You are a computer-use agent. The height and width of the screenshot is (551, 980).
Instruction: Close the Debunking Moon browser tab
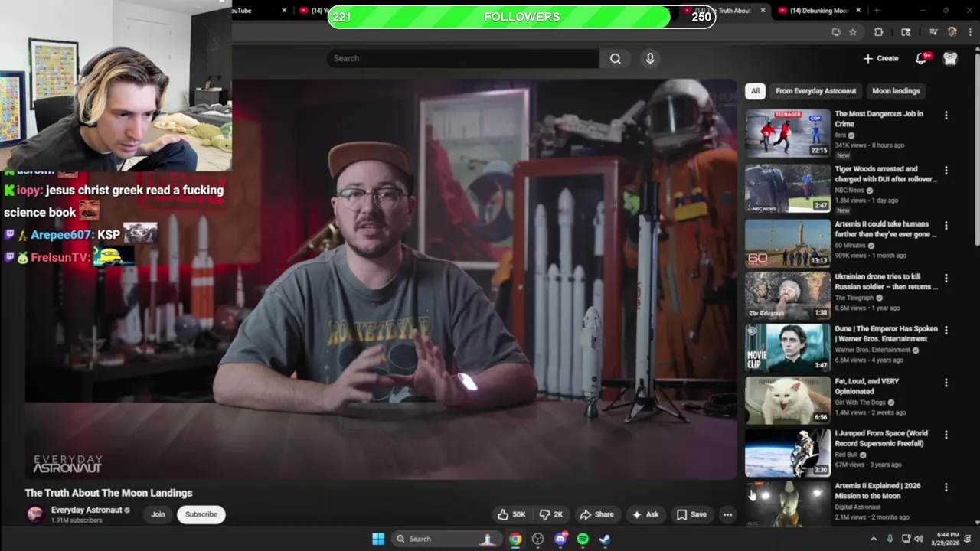tap(858, 11)
